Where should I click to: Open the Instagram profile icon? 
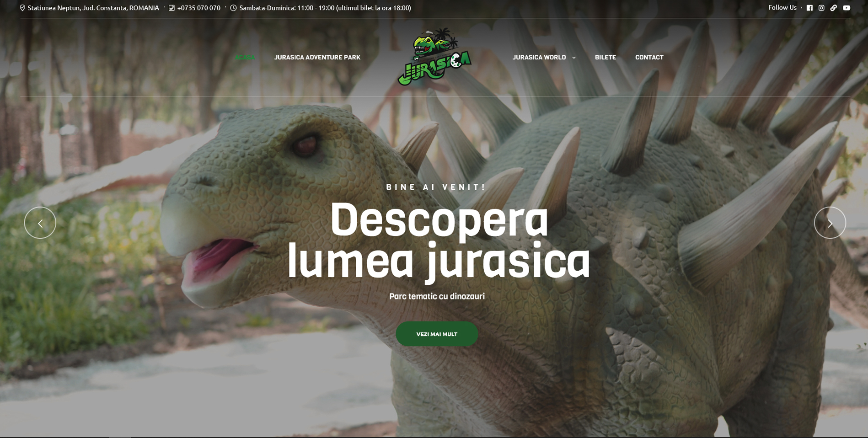pos(821,8)
